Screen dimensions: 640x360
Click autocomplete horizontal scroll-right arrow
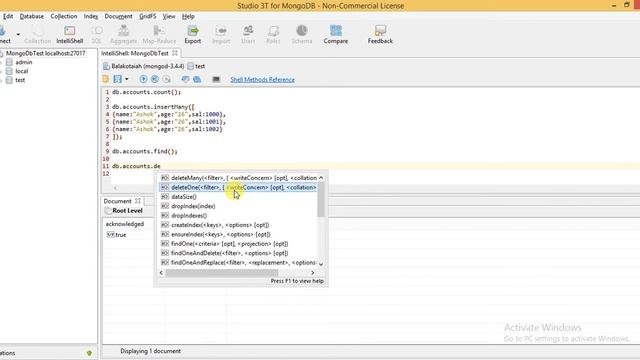(313, 273)
